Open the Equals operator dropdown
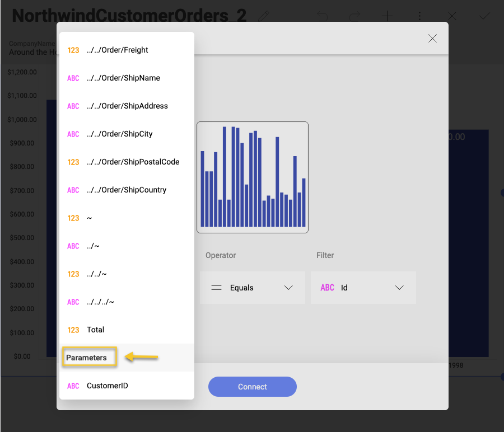Image resolution: width=504 pixels, height=432 pixels. (x=252, y=288)
